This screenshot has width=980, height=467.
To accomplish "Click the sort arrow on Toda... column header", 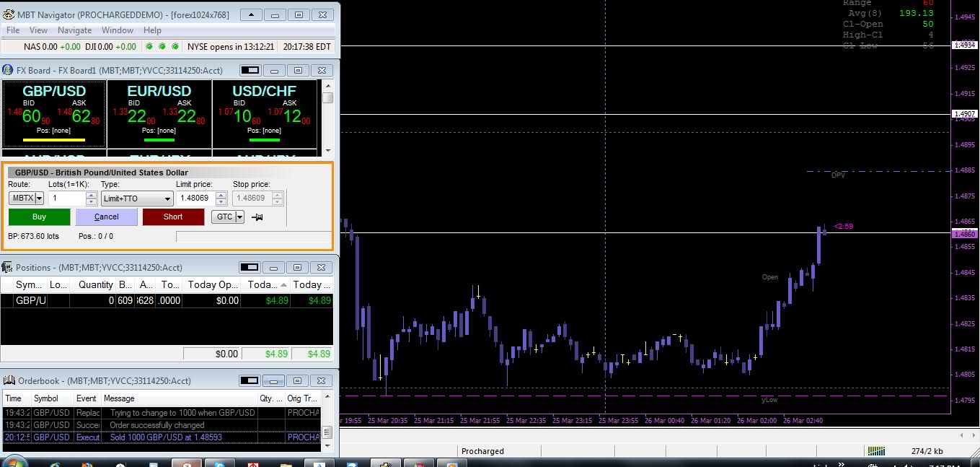I will pos(284,284).
